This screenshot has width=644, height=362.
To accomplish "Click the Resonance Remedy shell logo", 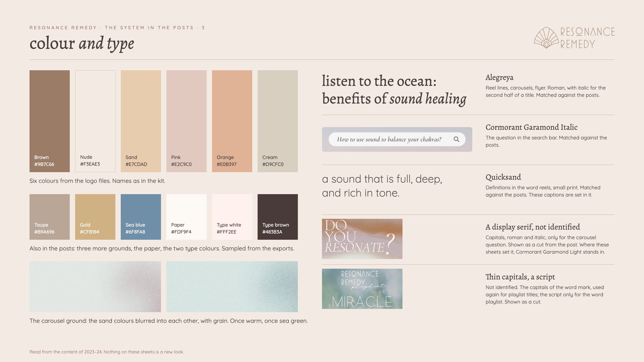I will [546, 38].
